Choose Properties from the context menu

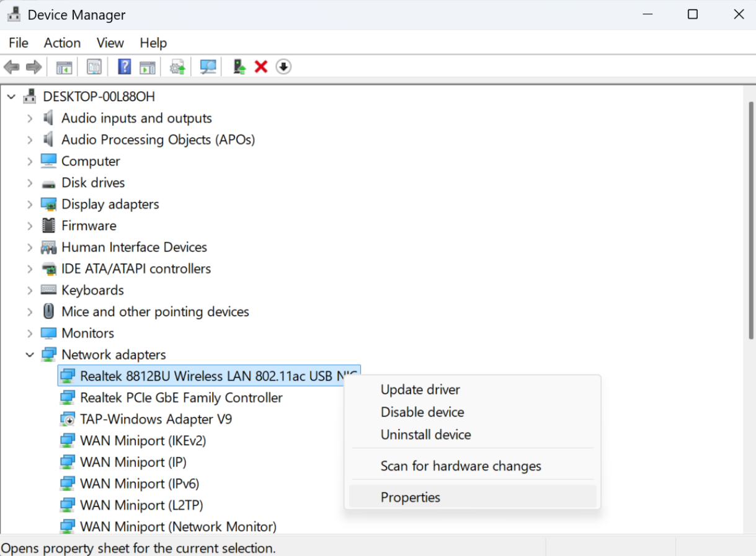coord(410,497)
